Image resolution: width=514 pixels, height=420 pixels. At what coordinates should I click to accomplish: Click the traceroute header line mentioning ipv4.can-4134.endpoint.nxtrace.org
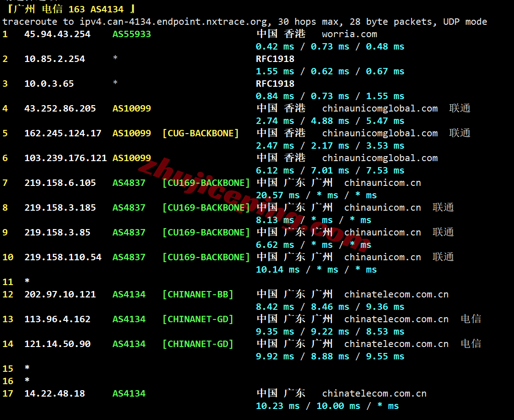tap(244, 22)
